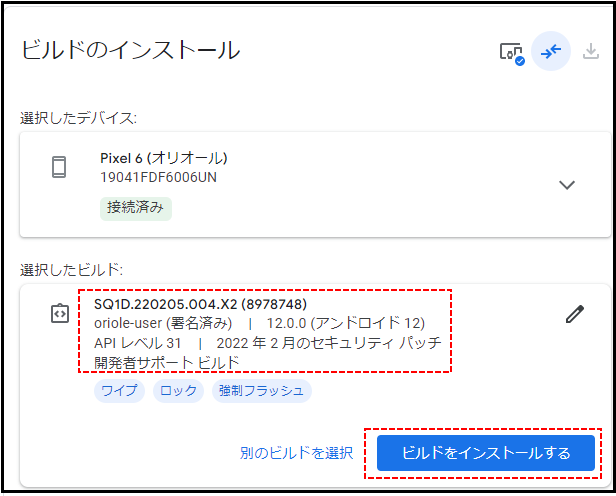
Task: Click the 接続済み status badge
Action: pos(135,208)
